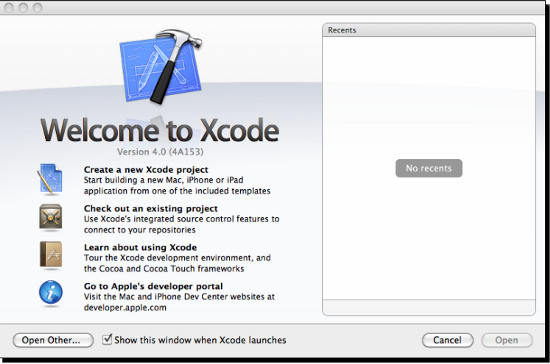Close the welcome window

pyautogui.click(x=9, y=7)
